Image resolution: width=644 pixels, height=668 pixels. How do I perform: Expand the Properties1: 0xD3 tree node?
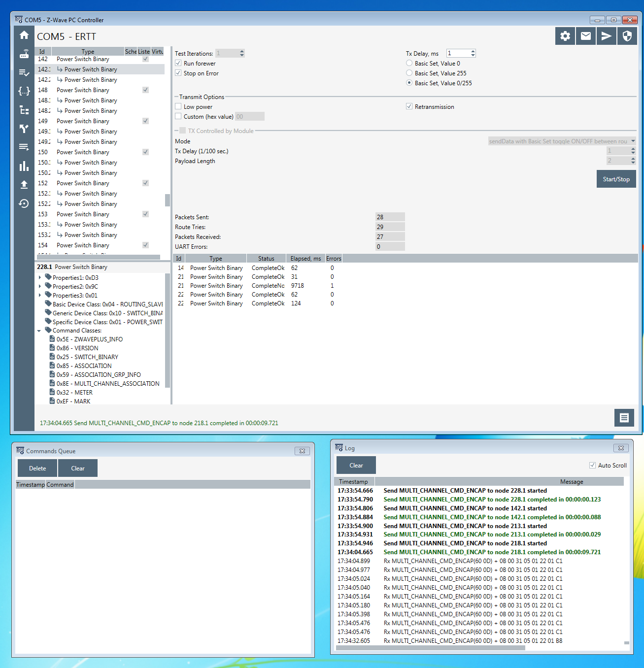point(40,278)
